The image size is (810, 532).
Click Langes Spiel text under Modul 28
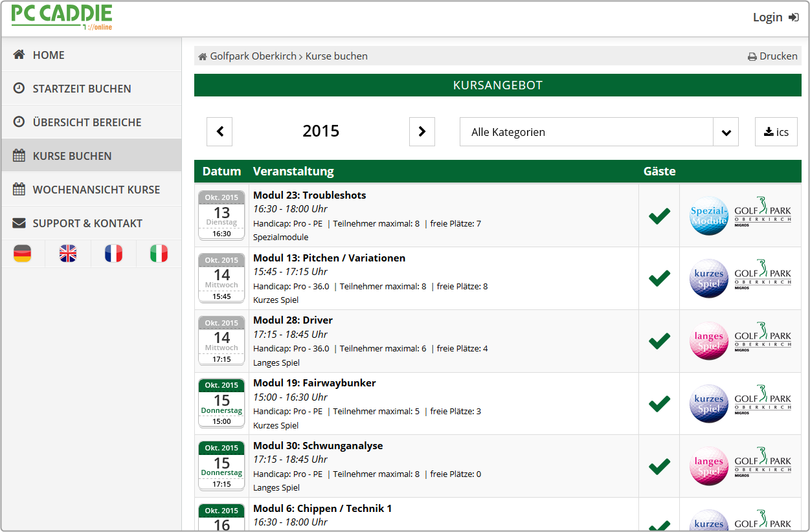[x=276, y=363]
